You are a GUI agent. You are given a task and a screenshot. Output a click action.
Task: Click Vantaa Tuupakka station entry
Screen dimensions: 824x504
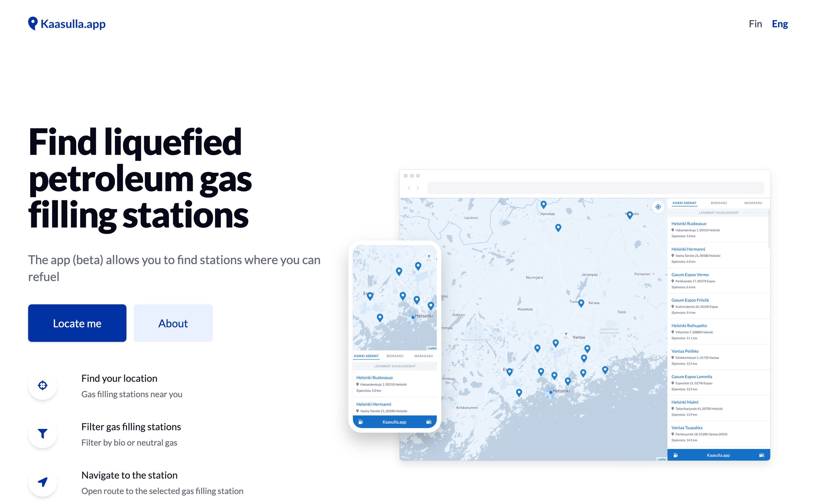(x=719, y=434)
